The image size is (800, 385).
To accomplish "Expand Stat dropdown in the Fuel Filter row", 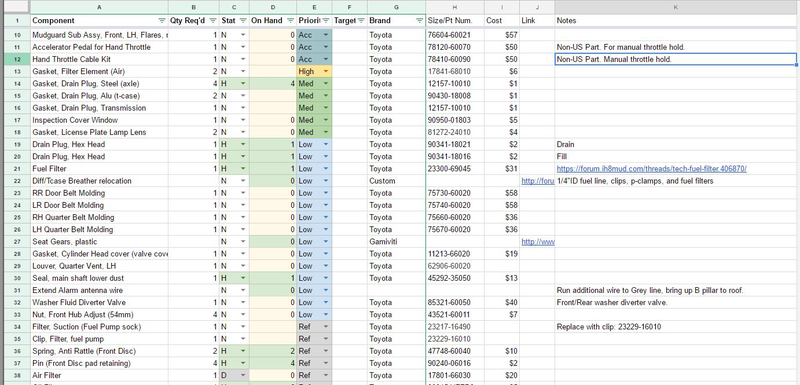I will (243, 169).
